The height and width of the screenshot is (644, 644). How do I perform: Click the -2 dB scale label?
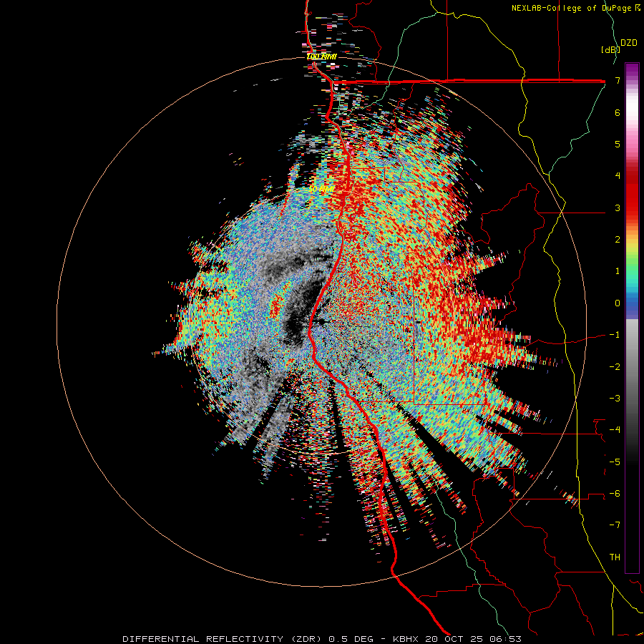[x=615, y=366]
